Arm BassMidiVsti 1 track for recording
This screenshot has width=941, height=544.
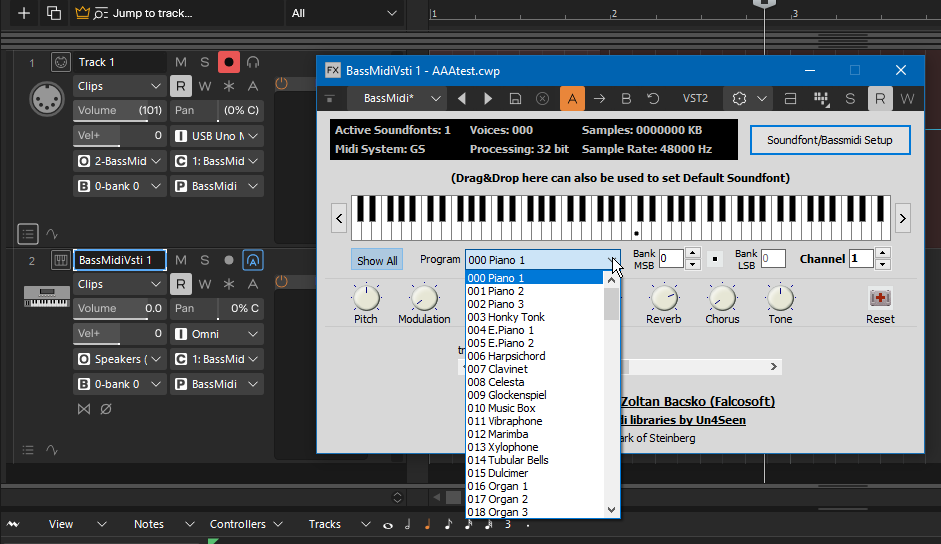click(x=229, y=260)
